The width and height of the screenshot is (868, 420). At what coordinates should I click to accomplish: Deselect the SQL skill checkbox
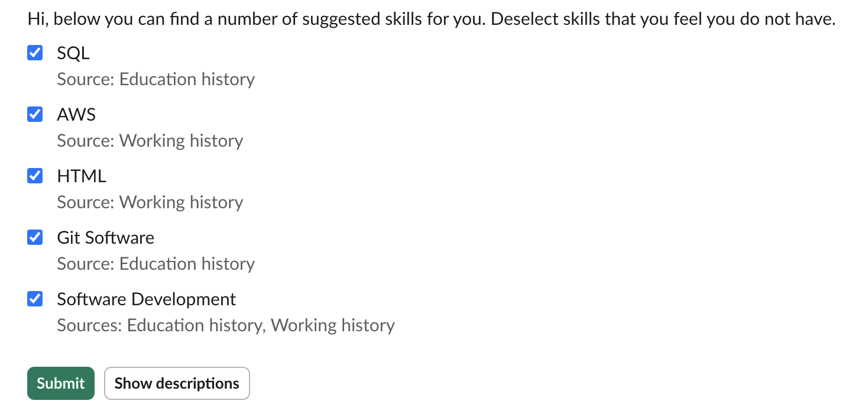pyautogui.click(x=35, y=53)
